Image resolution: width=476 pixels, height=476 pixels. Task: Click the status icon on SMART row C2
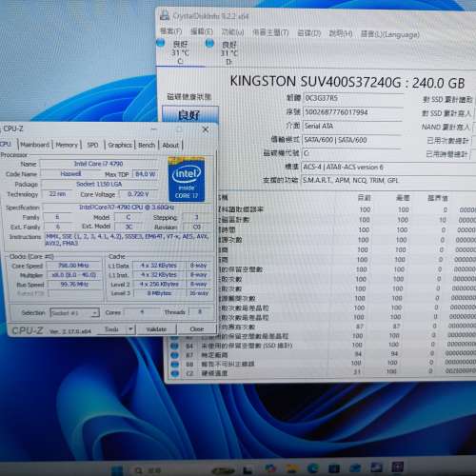click(174, 373)
